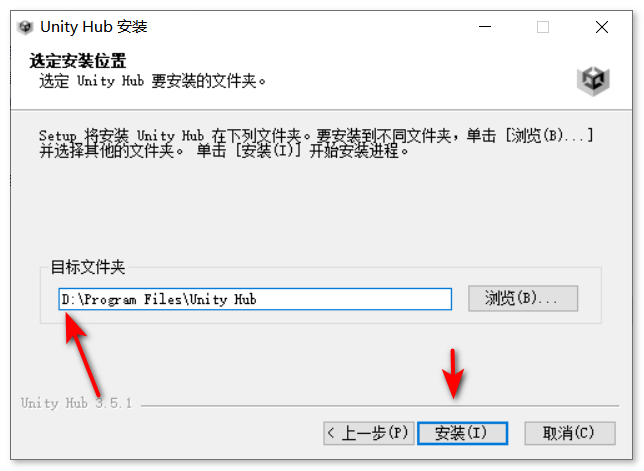The height and width of the screenshot is (471, 644).
Task: Click 'Files' within the install path text
Action: pyautogui.click(x=162, y=299)
